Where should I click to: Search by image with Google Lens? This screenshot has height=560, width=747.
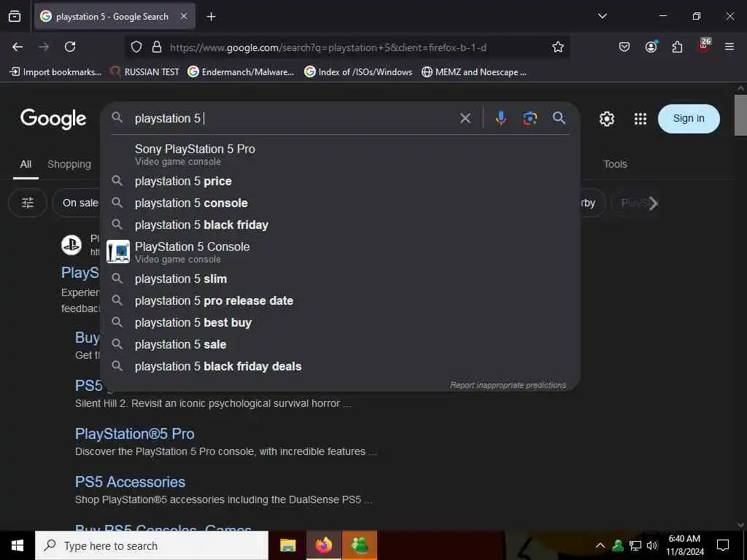[x=530, y=118]
